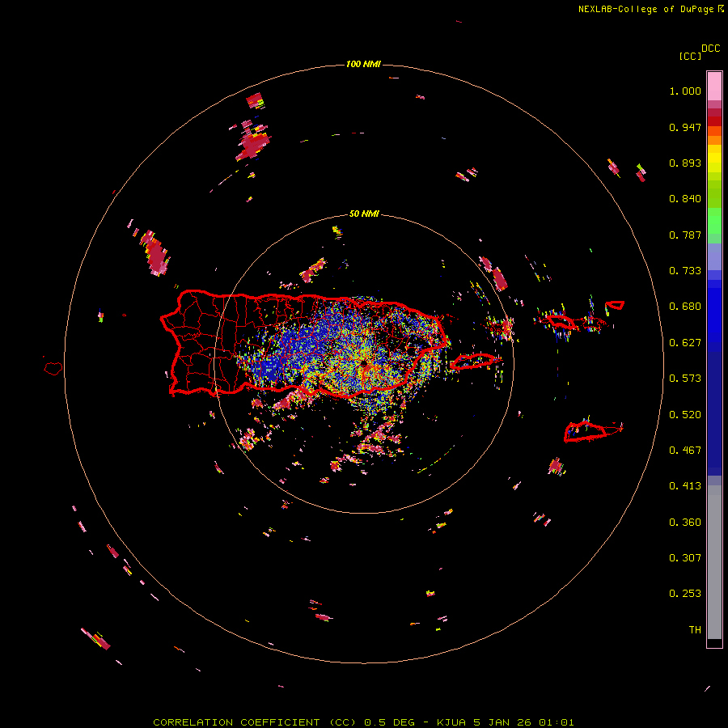
Task: Click the 0.893 scale value
Action: 685,163
